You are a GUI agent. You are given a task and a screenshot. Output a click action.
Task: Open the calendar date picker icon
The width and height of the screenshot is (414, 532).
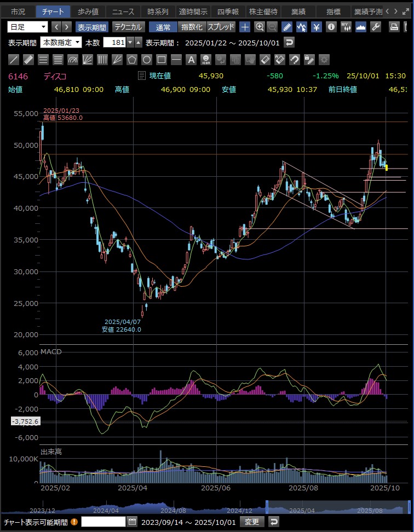pos(132,522)
